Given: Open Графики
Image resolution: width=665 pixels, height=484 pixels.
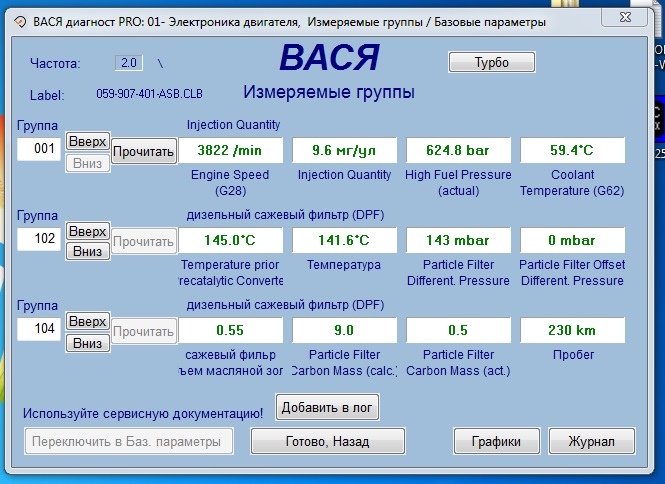Looking at the screenshot, I should [x=496, y=441].
